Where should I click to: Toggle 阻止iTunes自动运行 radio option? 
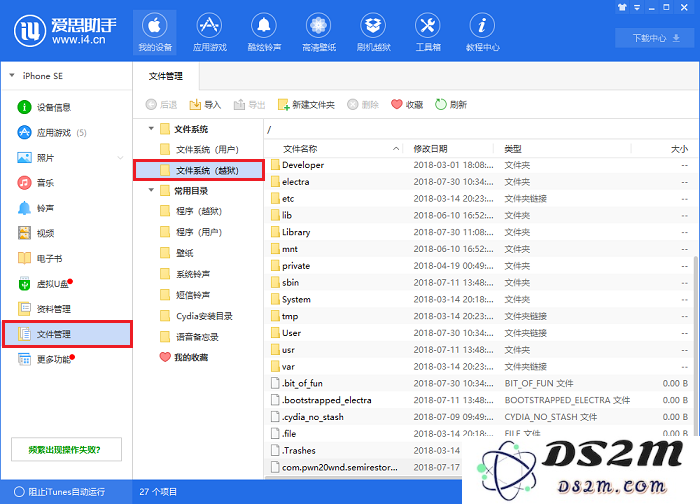pyautogui.click(x=59, y=492)
